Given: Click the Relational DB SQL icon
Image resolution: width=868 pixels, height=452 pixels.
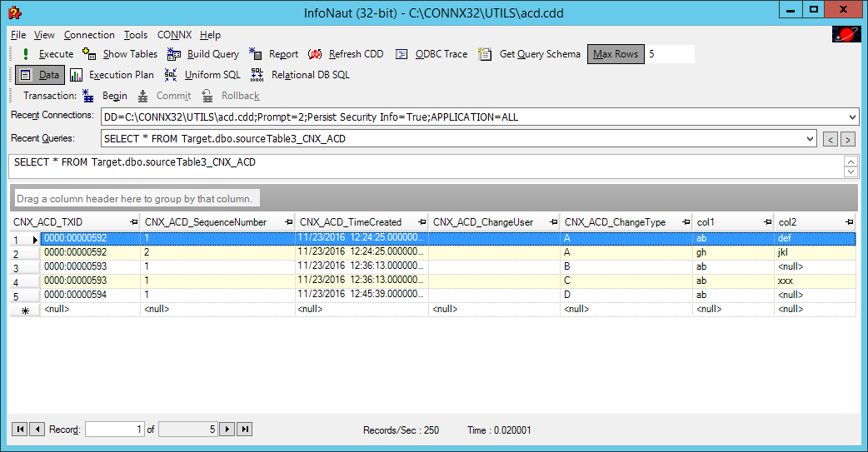Looking at the screenshot, I should 257,75.
